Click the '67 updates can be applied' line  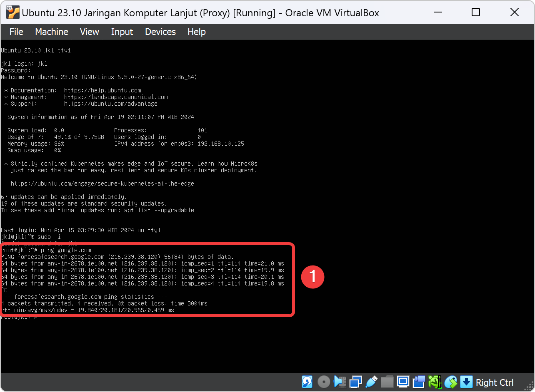[x=64, y=197]
